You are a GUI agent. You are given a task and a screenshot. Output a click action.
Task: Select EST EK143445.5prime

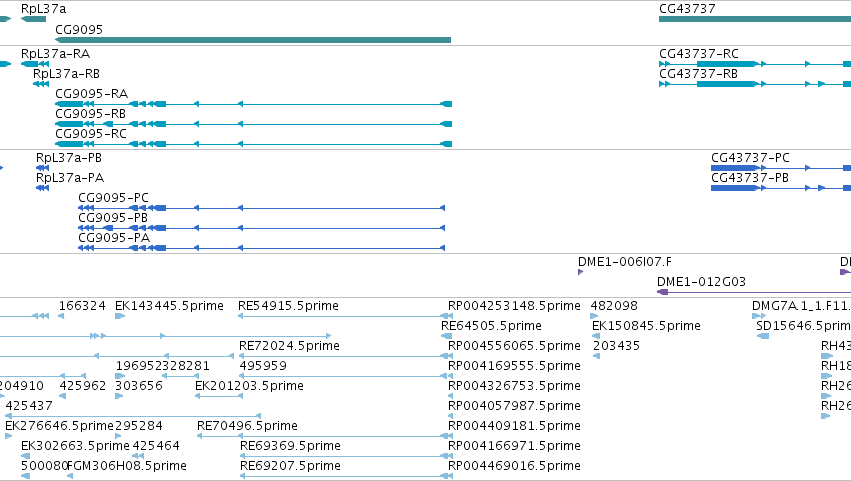pyautogui.click(x=120, y=316)
